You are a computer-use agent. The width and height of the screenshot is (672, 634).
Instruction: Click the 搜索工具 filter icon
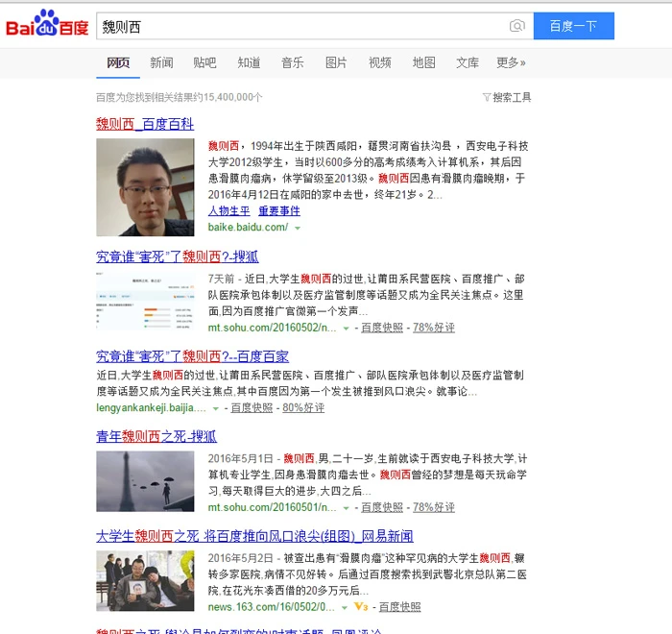(487, 97)
